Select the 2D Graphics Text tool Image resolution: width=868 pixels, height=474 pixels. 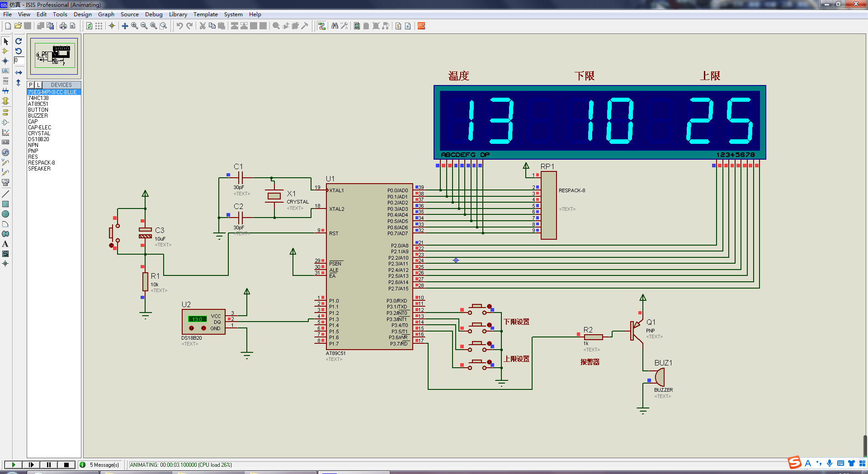5,244
